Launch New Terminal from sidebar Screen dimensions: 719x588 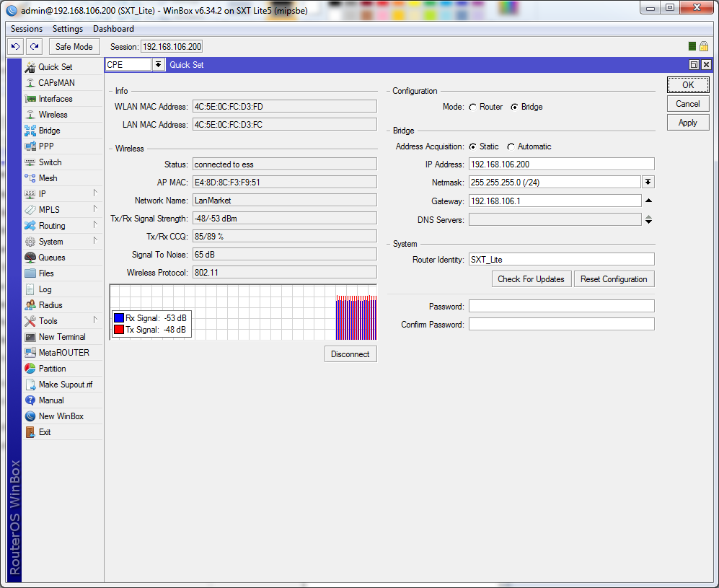click(x=61, y=337)
